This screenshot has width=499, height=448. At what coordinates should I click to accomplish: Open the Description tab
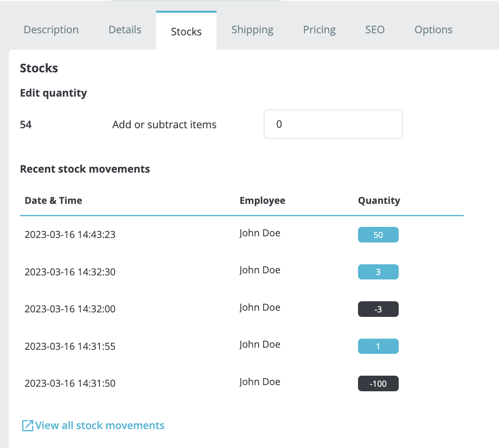[51, 30]
